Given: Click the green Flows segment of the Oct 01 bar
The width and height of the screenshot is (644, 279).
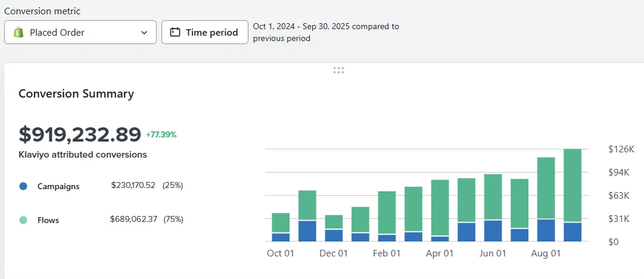Looking at the screenshot, I should [281, 222].
